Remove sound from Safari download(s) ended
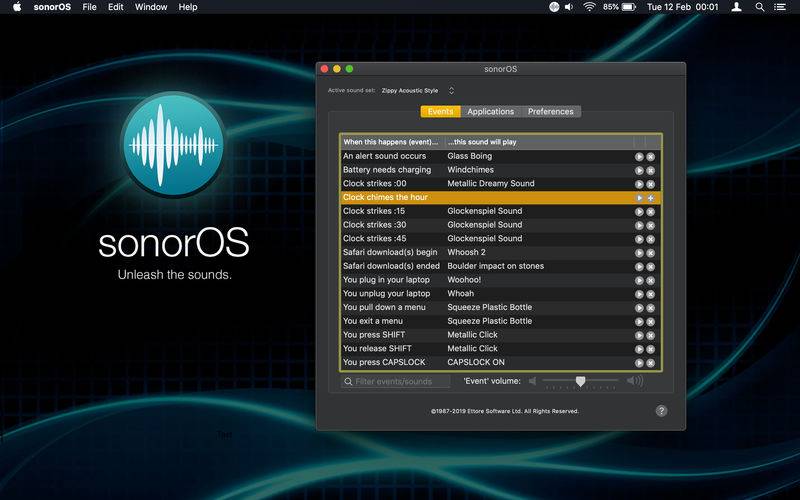 tap(651, 267)
